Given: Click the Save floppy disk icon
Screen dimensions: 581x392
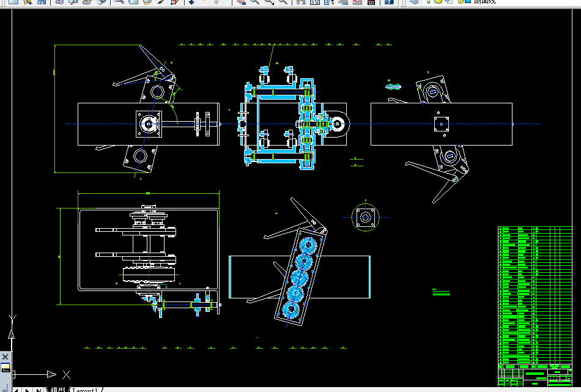Looking at the screenshot, I should (41, 1).
